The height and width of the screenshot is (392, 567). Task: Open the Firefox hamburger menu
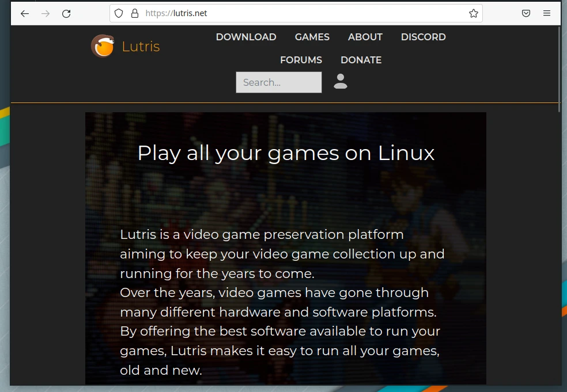coord(547,13)
